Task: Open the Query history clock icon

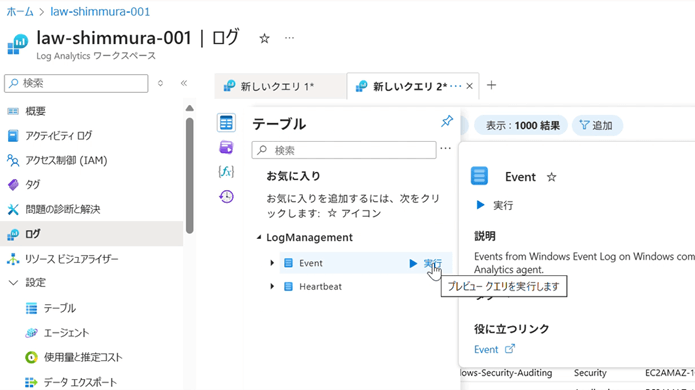Action: [226, 196]
